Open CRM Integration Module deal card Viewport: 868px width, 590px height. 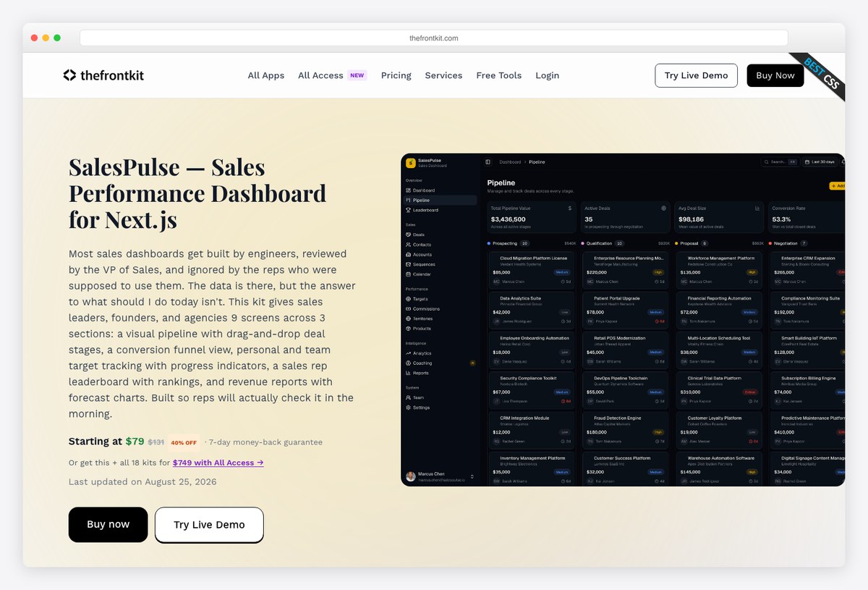point(532,429)
